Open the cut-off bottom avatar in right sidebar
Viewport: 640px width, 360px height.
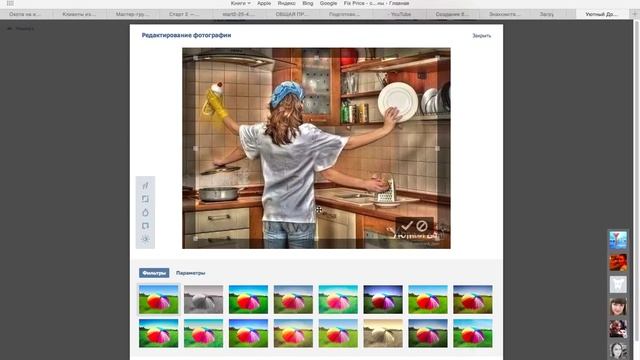[x=618, y=351]
